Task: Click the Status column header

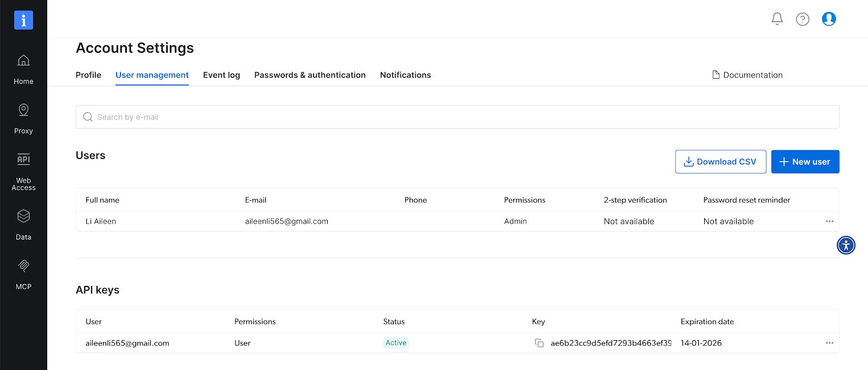Action: [x=394, y=322]
